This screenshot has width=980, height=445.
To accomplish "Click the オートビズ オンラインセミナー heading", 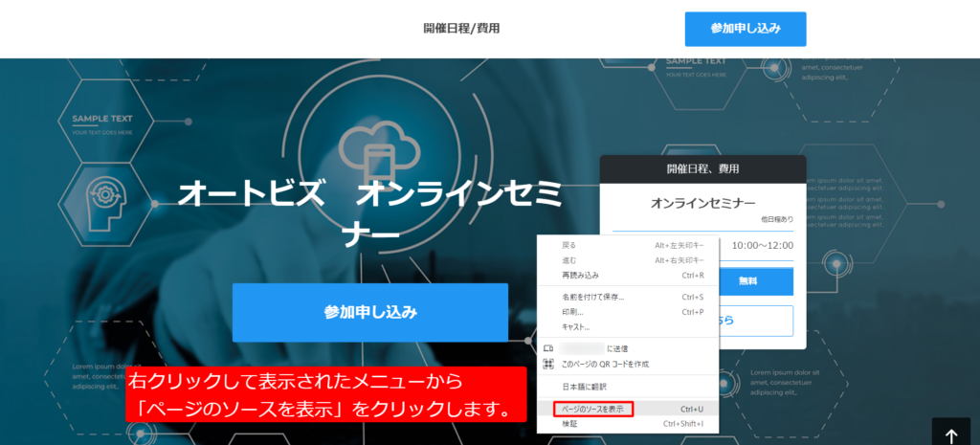I will click(370, 215).
